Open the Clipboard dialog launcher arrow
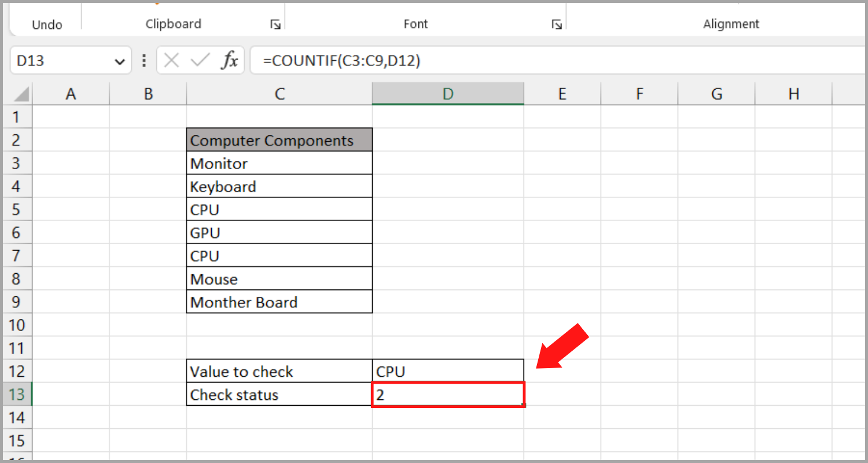Image resolution: width=868 pixels, height=463 pixels. pos(275,24)
